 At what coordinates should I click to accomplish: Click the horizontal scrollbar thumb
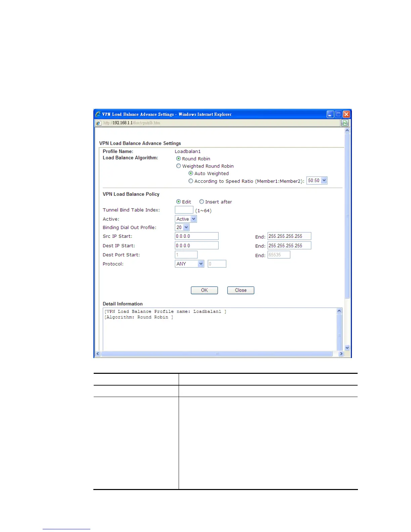[217, 354]
